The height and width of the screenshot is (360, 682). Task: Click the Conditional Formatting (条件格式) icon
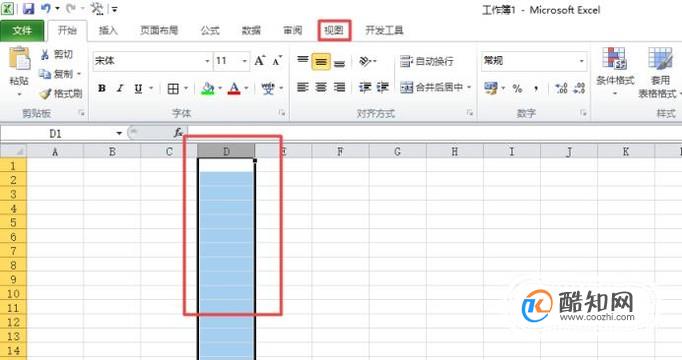pyautogui.click(x=614, y=58)
